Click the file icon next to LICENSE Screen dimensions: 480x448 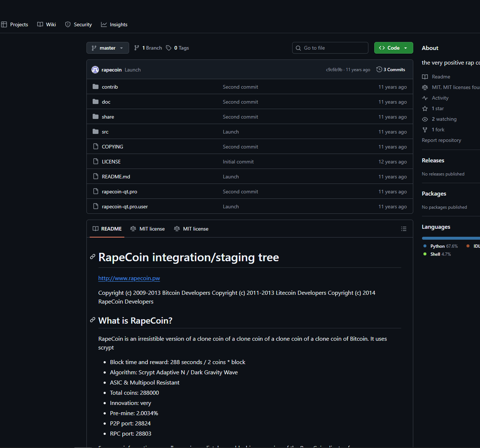coord(96,162)
